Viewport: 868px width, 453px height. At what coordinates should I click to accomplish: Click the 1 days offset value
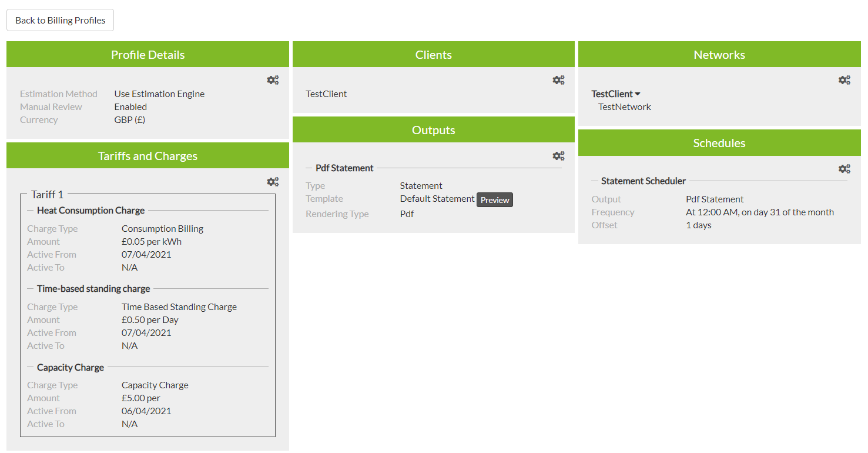click(x=699, y=225)
